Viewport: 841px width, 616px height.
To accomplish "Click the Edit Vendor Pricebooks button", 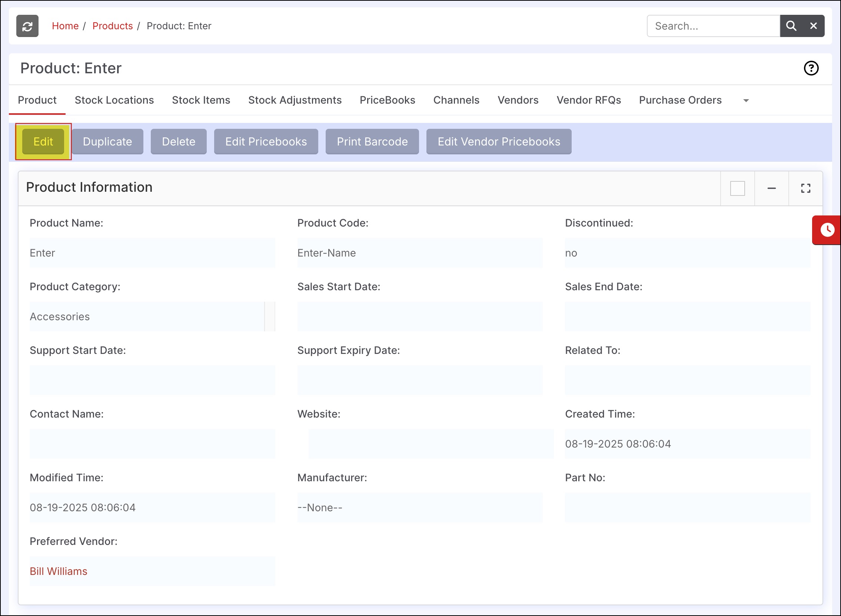I will click(x=499, y=142).
